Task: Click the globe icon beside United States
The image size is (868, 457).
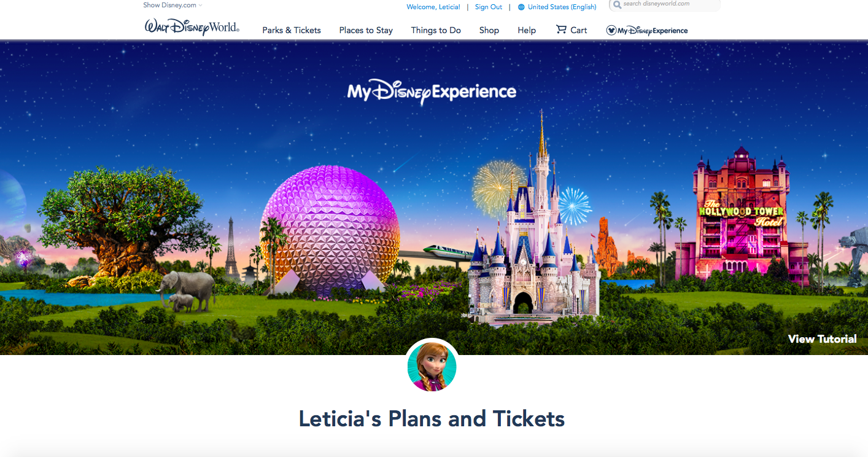Action: (x=521, y=7)
